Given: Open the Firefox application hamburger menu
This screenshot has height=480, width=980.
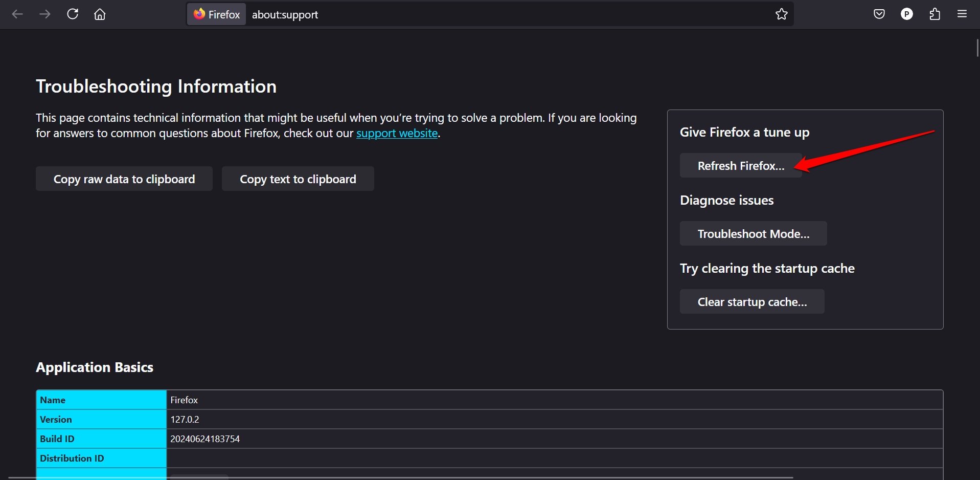Looking at the screenshot, I should [x=962, y=14].
